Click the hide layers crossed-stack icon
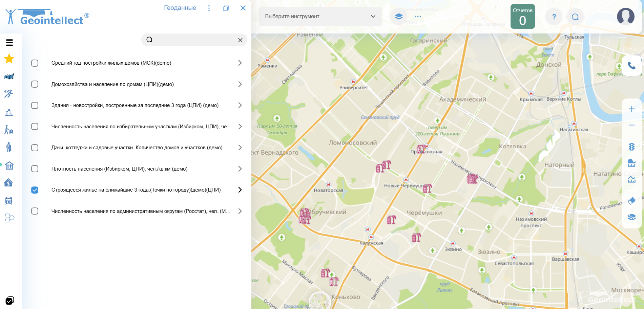Screen dimensions: 644x309 (x=631, y=217)
